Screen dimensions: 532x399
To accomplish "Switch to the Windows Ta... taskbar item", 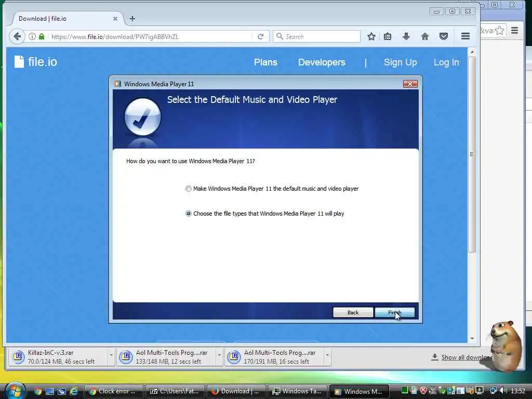I will (298, 391).
